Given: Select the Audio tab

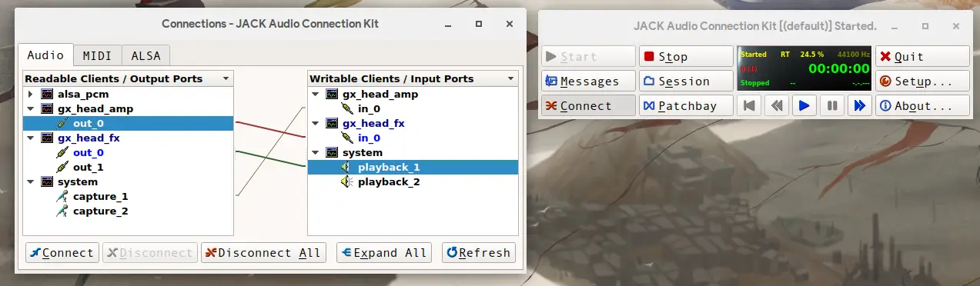Looking at the screenshot, I should (45, 55).
